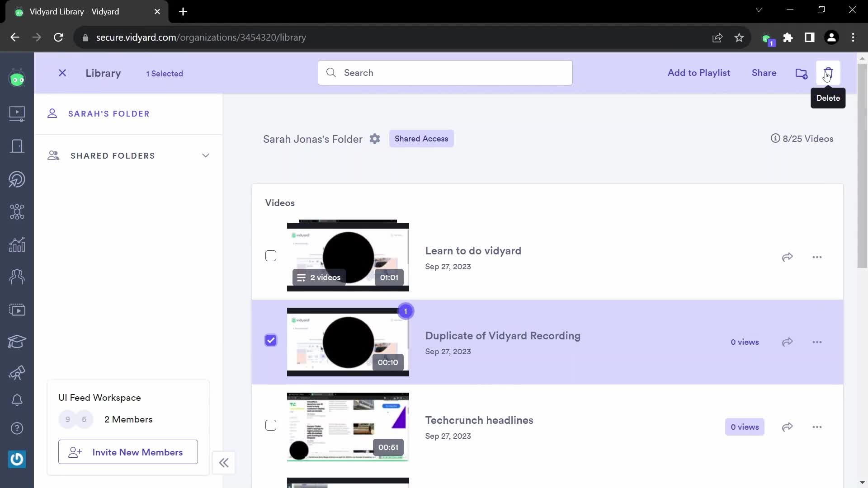Open Sarah's Folder in the sidebar
Screen dimensions: 868x488
pos(109,114)
